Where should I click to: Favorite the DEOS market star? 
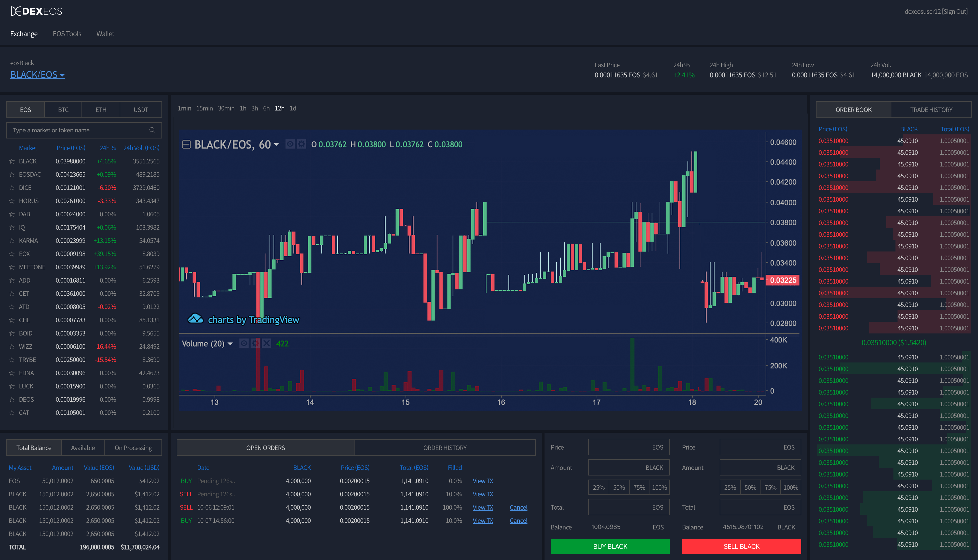click(x=12, y=400)
